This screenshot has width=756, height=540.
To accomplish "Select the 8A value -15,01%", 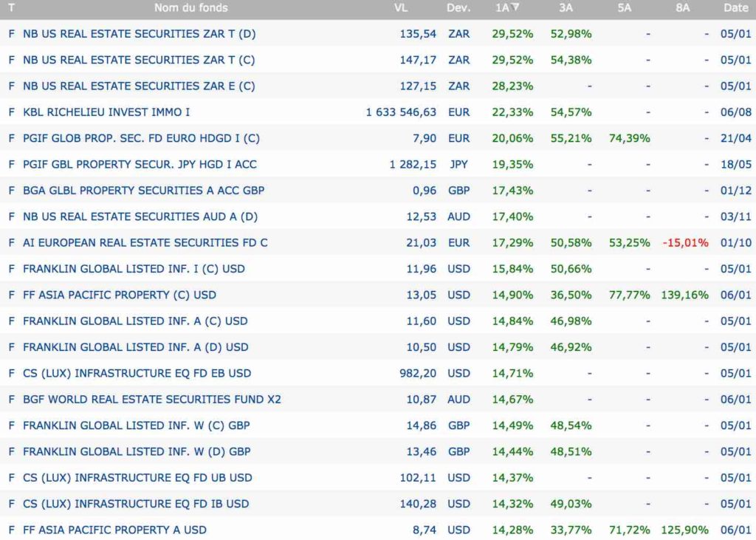I will coord(686,242).
